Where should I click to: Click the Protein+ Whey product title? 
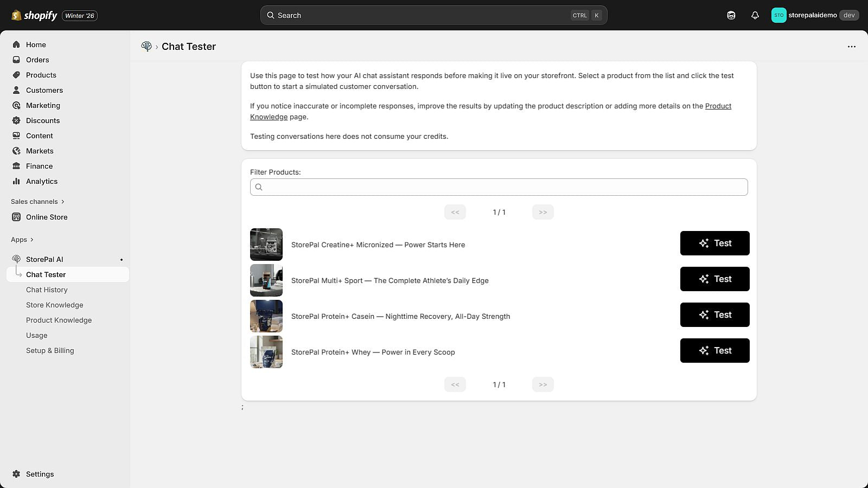coord(373,352)
